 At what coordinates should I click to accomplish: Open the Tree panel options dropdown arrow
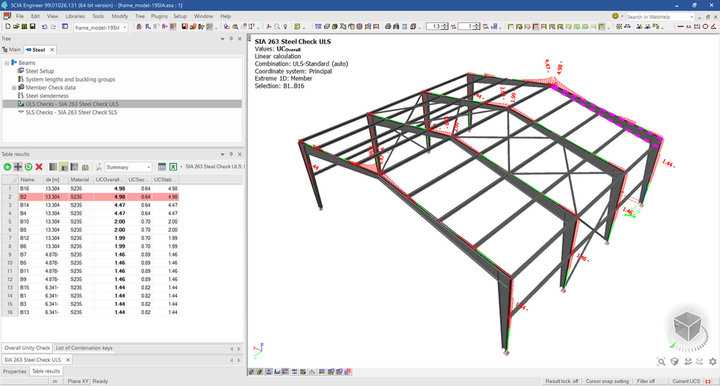(223, 39)
